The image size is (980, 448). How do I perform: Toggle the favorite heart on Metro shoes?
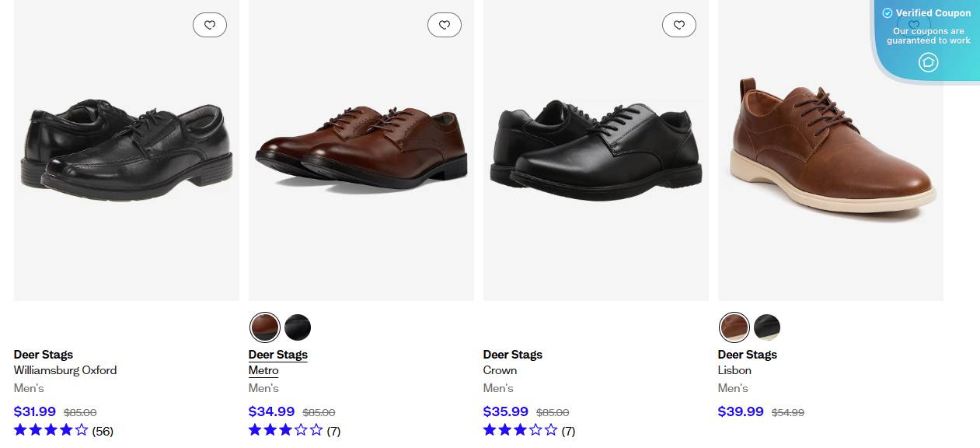pos(445,25)
